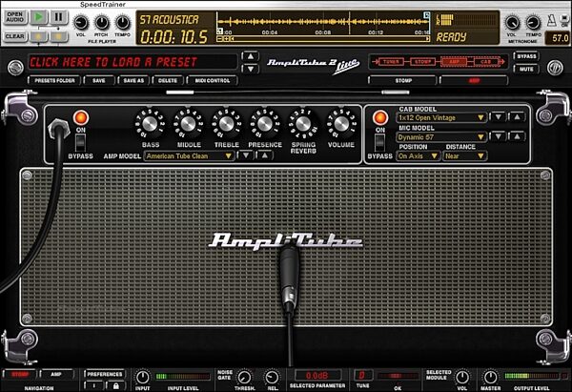Open Mic Model dropdown Dynamic 57
The width and height of the screenshot is (572, 392).
(x=441, y=137)
